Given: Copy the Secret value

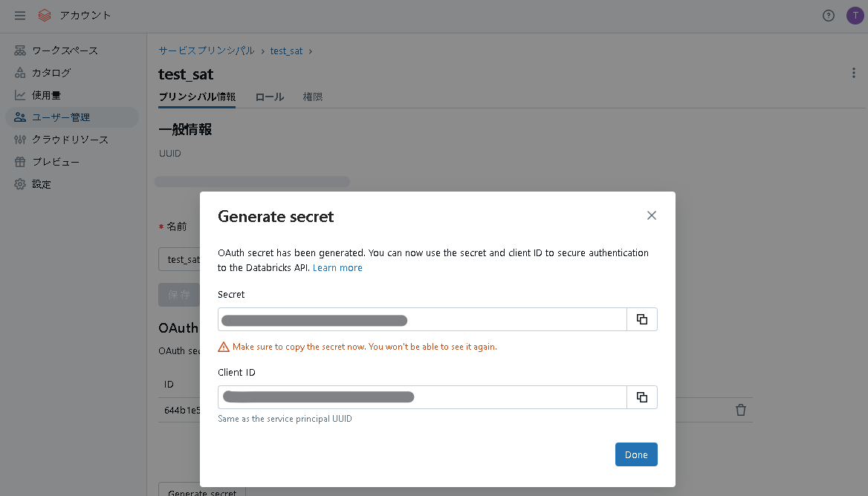Looking at the screenshot, I should 642,319.
